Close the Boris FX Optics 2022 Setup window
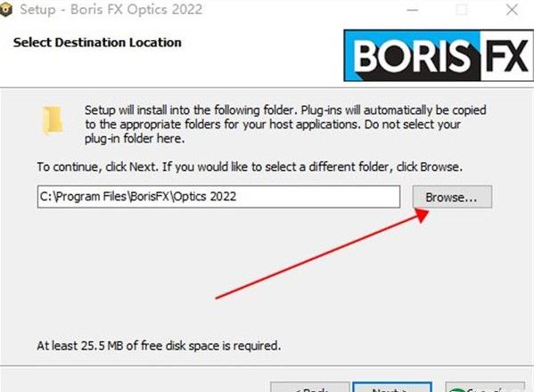534x392 pixels. pyautogui.click(x=512, y=10)
